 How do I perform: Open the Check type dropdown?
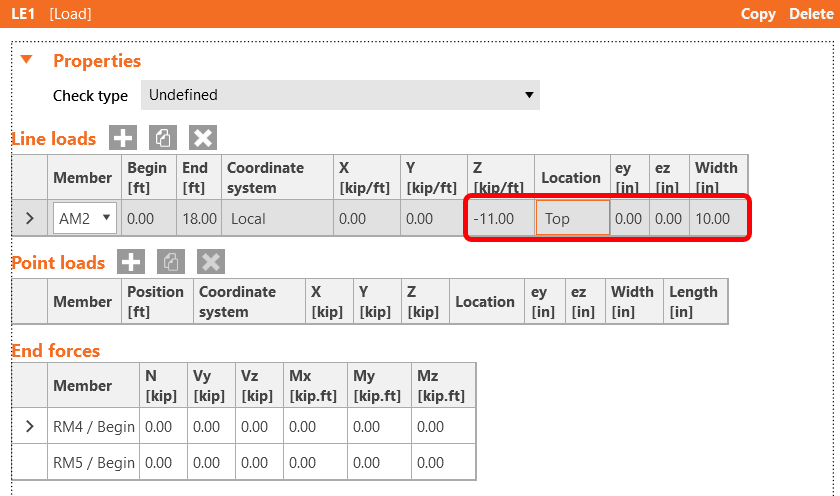tap(339, 95)
